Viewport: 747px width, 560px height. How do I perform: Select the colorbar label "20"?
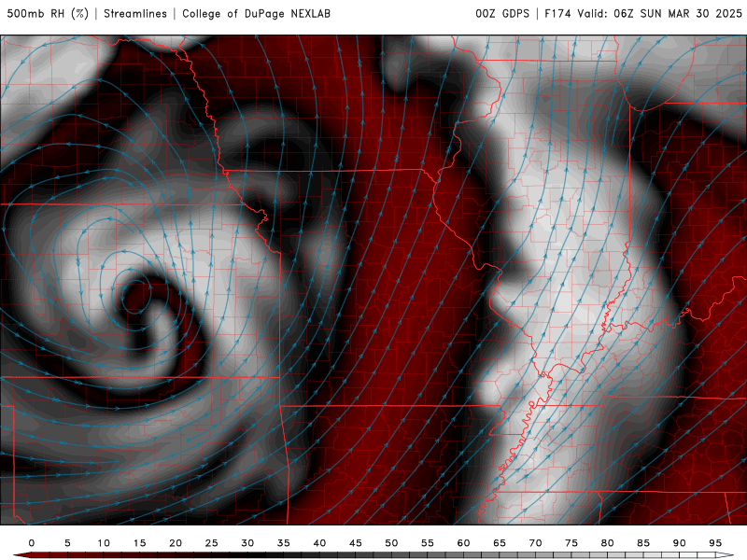[x=176, y=543]
